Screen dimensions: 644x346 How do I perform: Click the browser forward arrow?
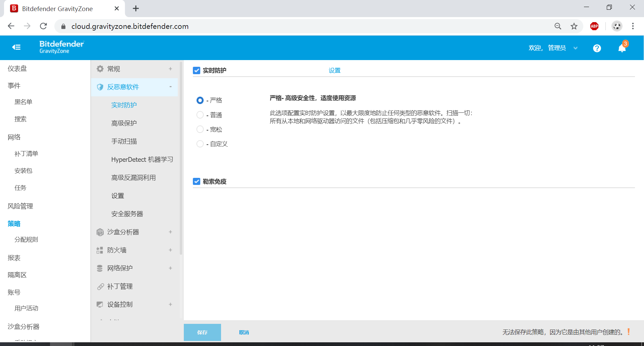[27, 26]
